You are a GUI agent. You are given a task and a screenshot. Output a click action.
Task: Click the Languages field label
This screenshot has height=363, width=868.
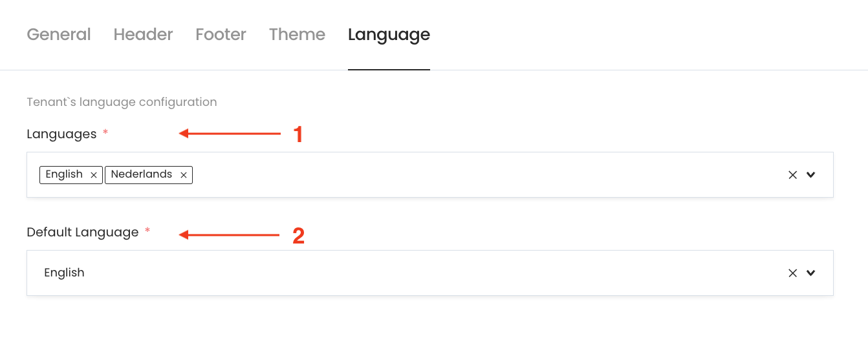click(x=61, y=134)
